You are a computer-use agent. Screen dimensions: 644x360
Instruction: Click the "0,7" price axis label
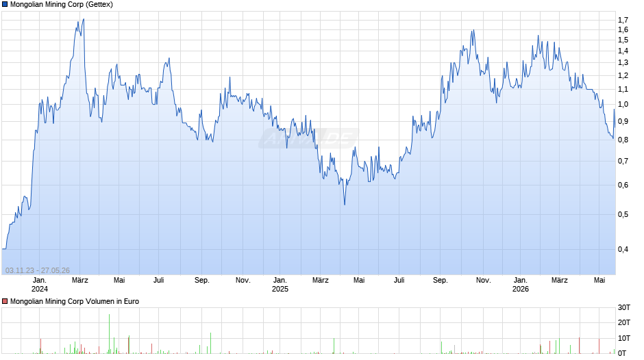(623, 161)
